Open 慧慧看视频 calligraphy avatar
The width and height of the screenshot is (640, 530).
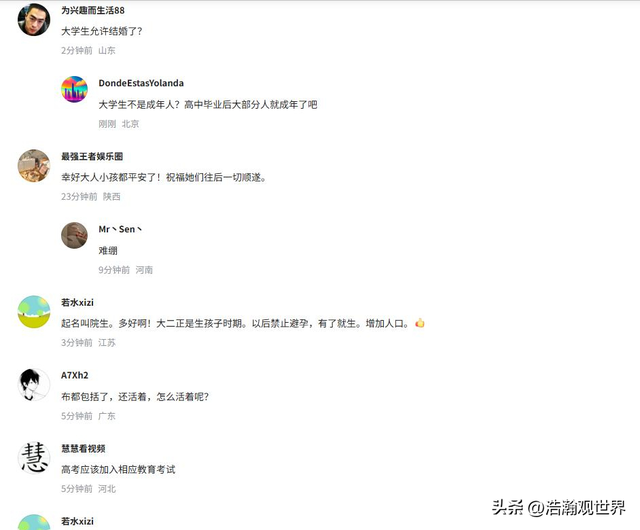(34, 458)
